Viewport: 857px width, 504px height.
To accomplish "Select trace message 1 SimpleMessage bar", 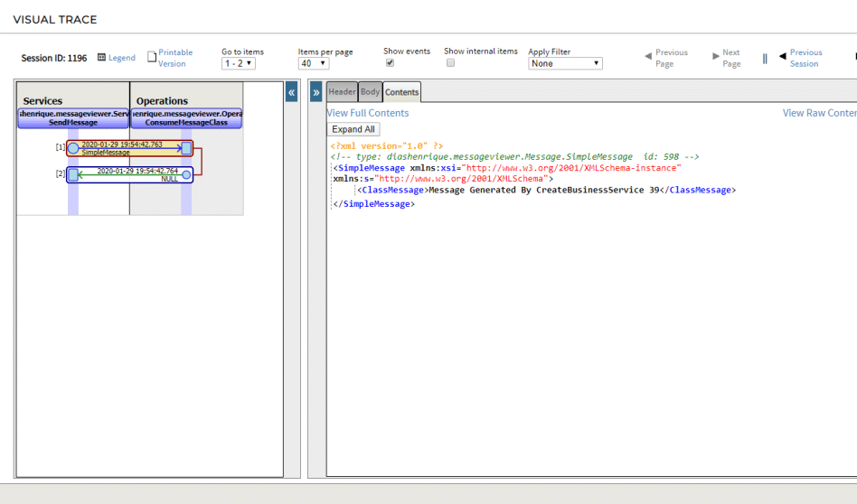I will [x=129, y=148].
